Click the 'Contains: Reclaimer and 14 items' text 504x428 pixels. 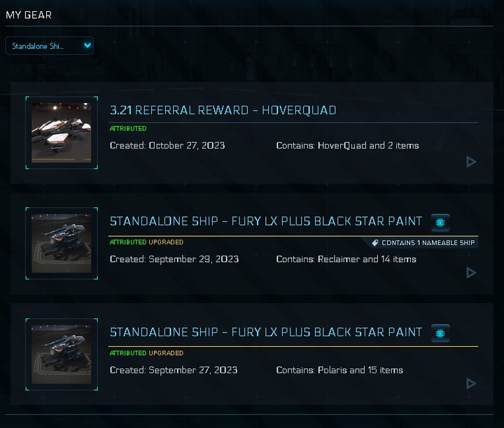click(346, 259)
